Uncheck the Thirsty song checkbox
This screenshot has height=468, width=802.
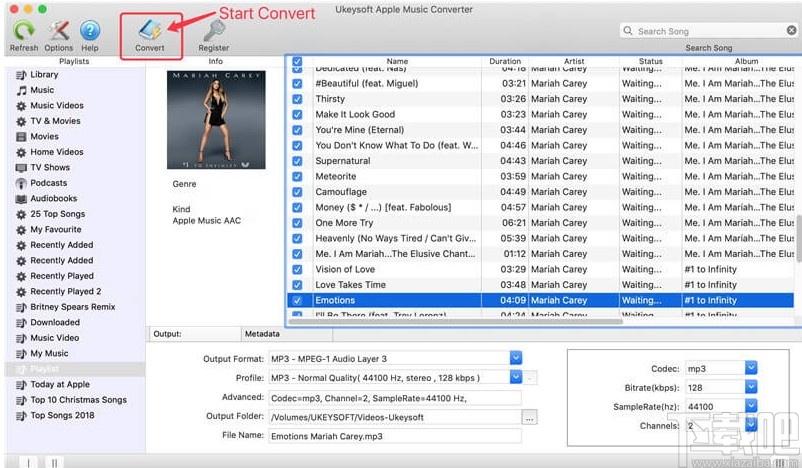tap(297, 99)
